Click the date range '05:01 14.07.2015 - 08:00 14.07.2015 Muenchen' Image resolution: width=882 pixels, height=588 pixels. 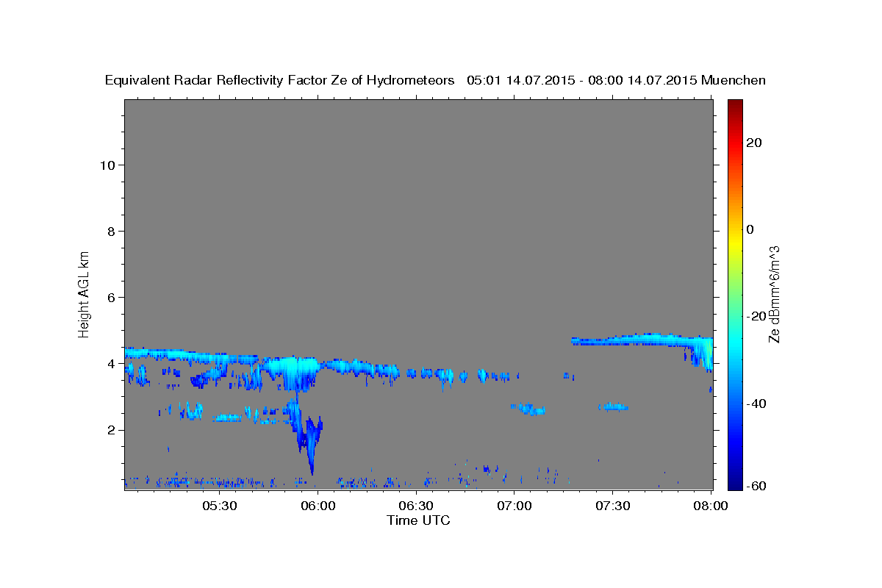click(x=616, y=80)
